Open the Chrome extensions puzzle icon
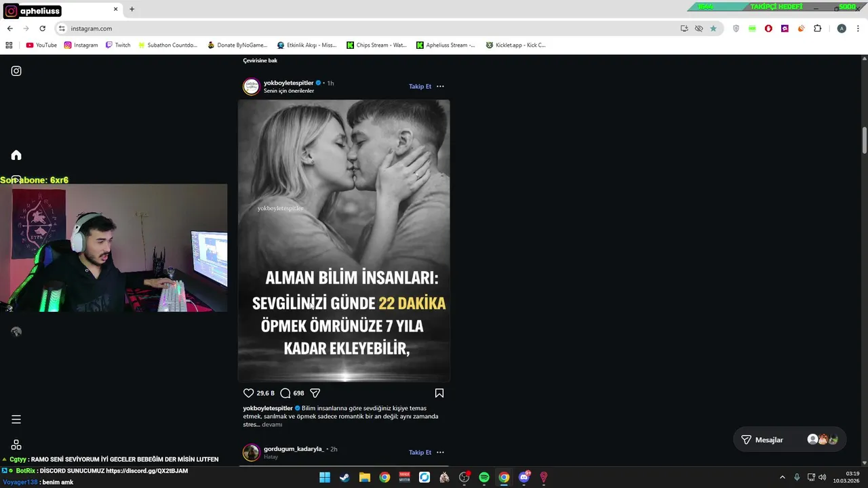The image size is (868, 488). 817,28
